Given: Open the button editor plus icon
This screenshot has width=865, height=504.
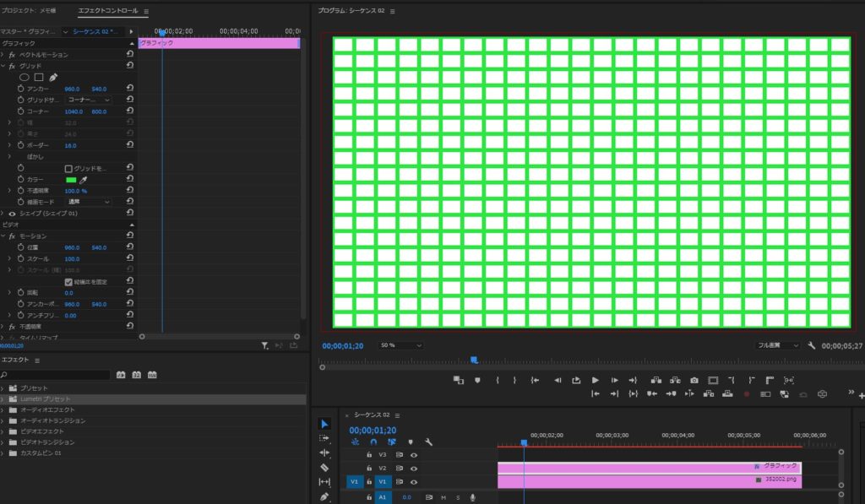Looking at the screenshot, I should pyautogui.click(x=861, y=395).
